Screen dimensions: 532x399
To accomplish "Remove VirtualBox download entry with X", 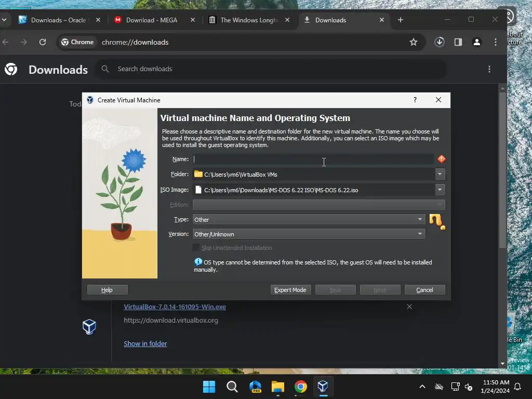I will pyautogui.click(x=409, y=307).
